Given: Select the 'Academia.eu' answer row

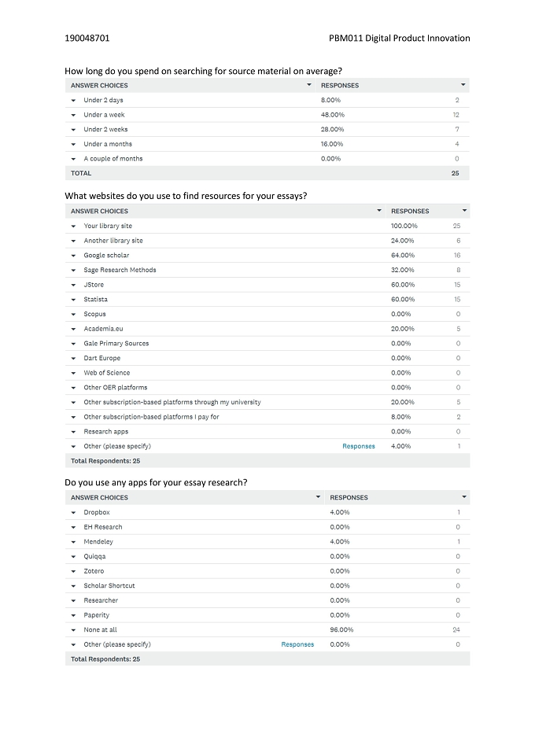Looking at the screenshot, I should point(267,329).
